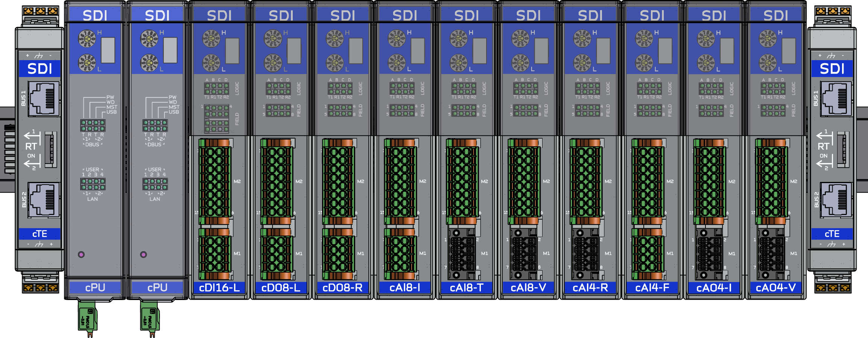Screen dimensions: 868x338
Task: Click the cAI8-T module label
Action: pyautogui.click(x=467, y=288)
